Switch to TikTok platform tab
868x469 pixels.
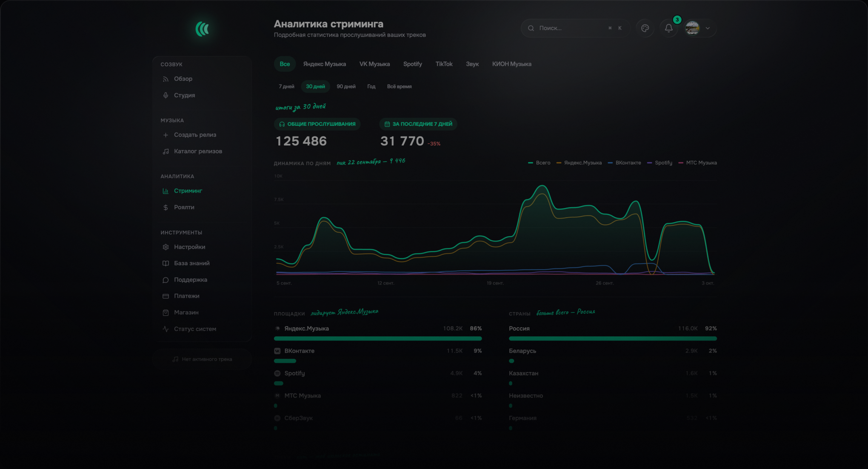tap(444, 64)
